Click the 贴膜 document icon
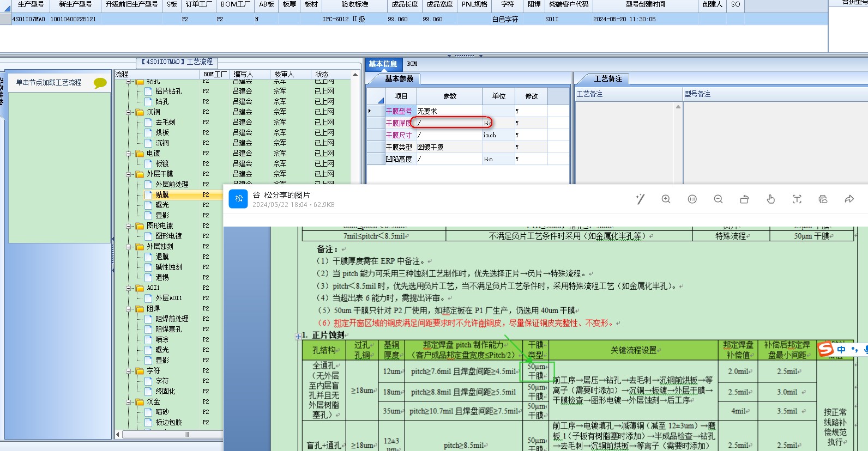This screenshot has width=868, height=451. [x=148, y=194]
